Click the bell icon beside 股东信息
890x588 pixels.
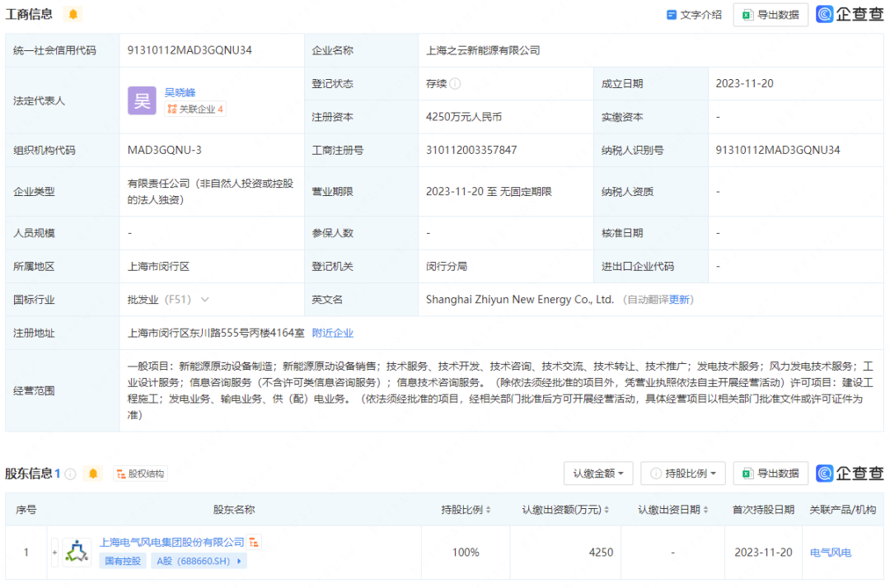coord(93,474)
